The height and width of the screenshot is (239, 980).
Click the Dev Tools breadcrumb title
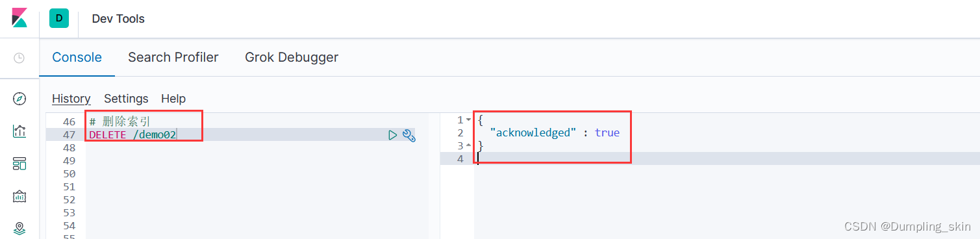pos(118,19)
